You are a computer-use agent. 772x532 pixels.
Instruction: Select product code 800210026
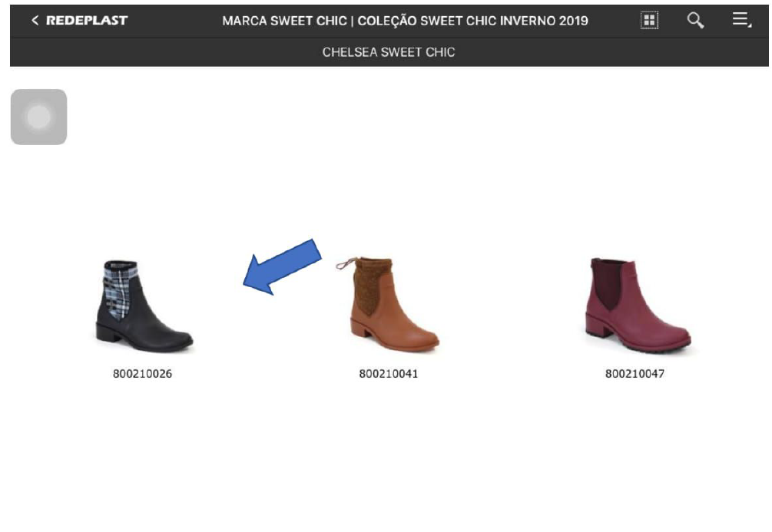142,374
